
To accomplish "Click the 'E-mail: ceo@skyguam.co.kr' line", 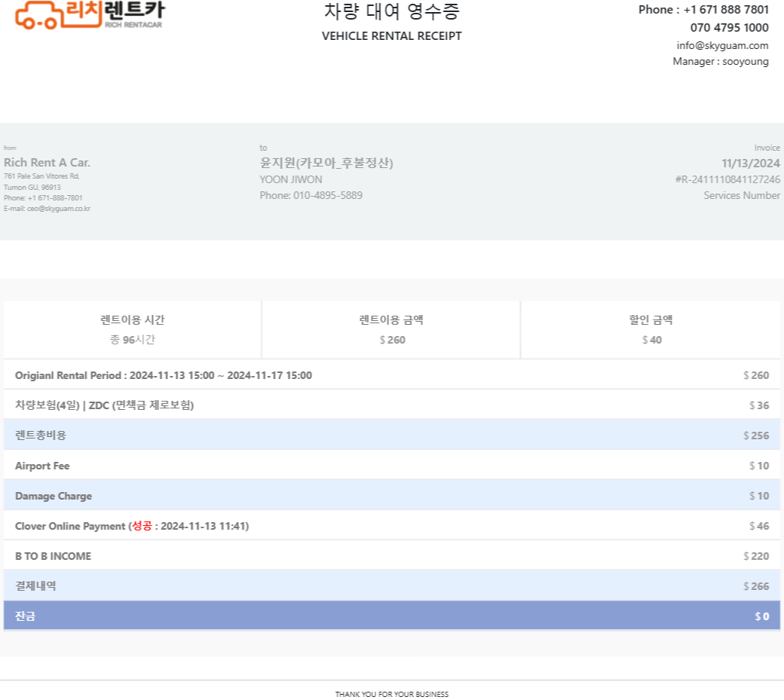I will pyautogui.click(x=47, y=209).
